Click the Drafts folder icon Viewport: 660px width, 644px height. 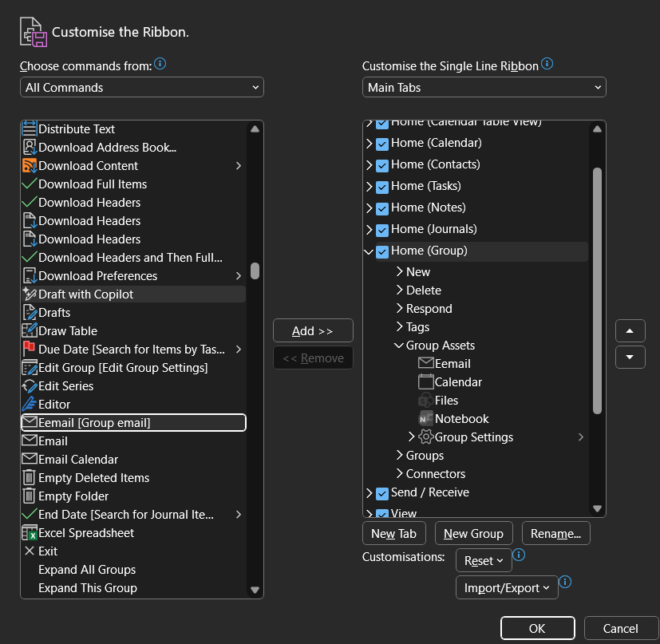[29, 312]
